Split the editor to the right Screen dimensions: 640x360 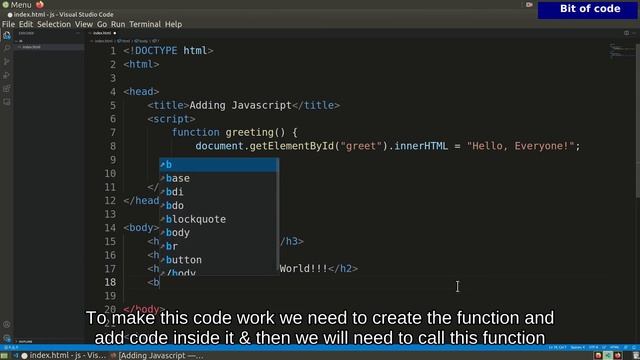pyautogui.click(x=626, y=33)
